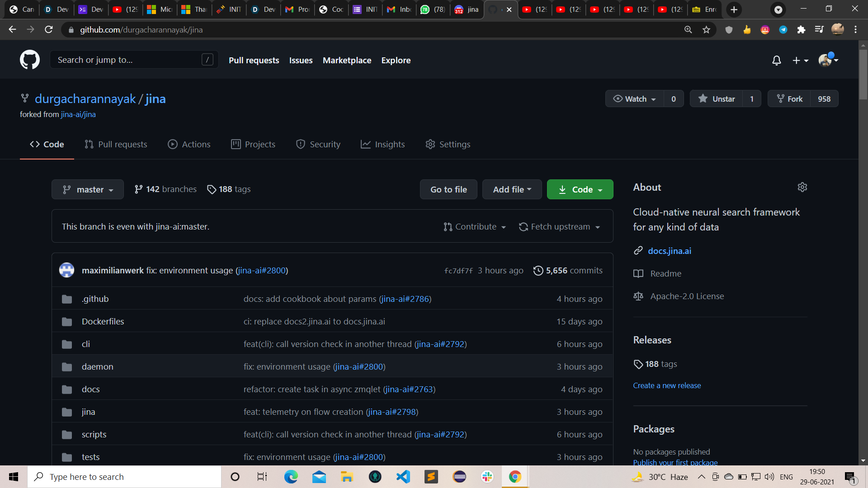Bookmark page with star icon

point(706,30)
